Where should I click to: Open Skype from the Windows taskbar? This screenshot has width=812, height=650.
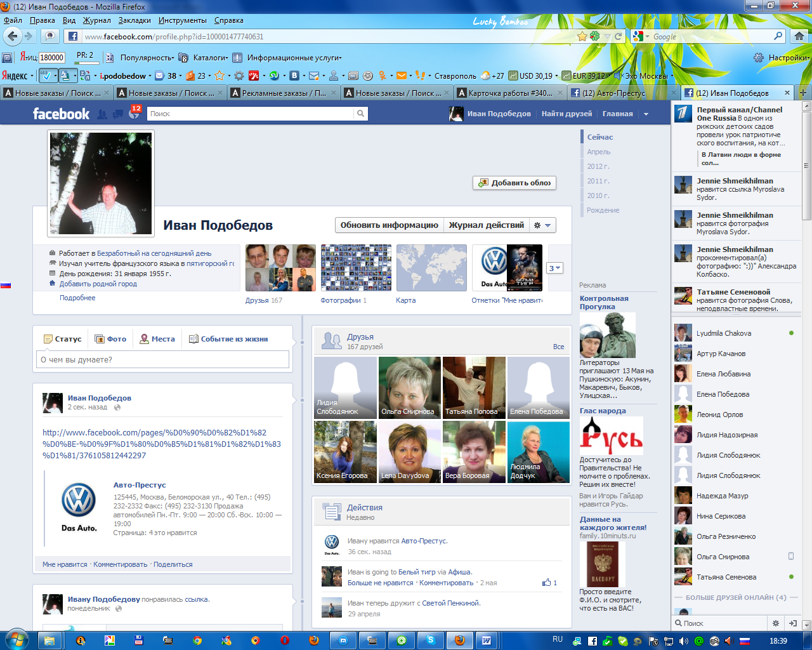pos(431,640)
